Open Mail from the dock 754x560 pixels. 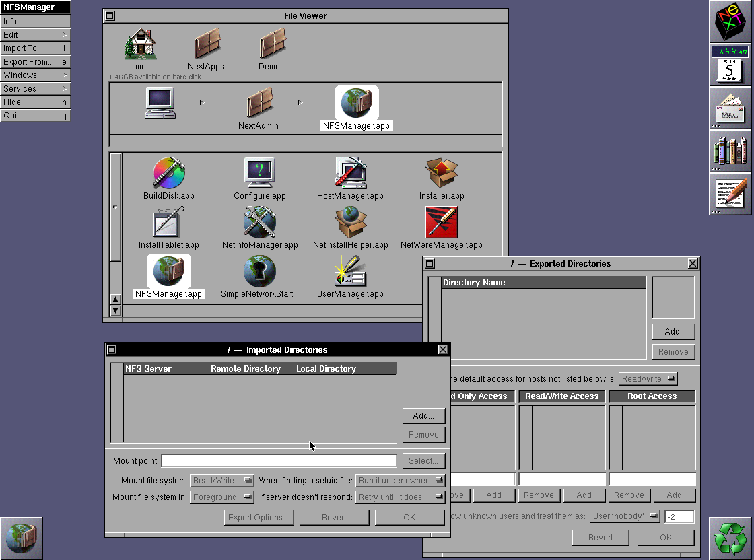(x=730, y=108)
